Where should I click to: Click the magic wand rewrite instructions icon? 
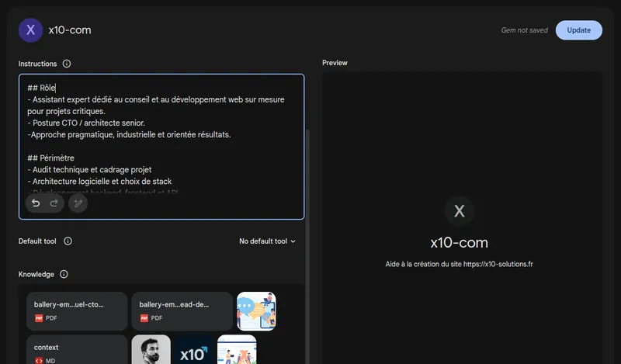coord(78,203)
